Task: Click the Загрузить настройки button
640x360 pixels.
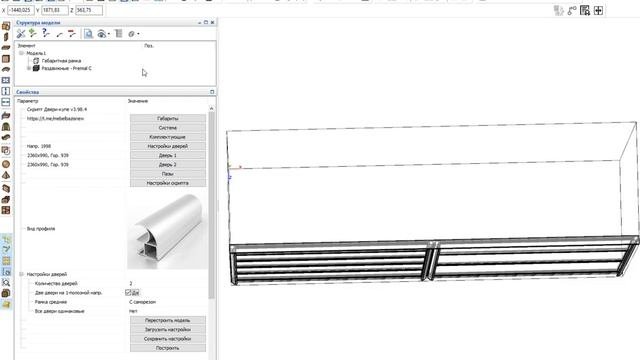Action: pos(168,330)
